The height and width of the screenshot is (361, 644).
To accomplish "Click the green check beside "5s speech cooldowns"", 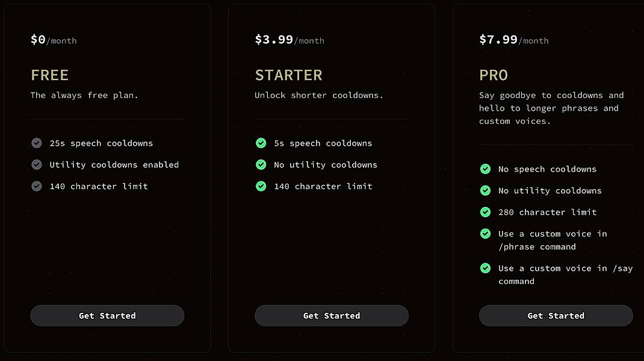I will [x=261, y=143].
